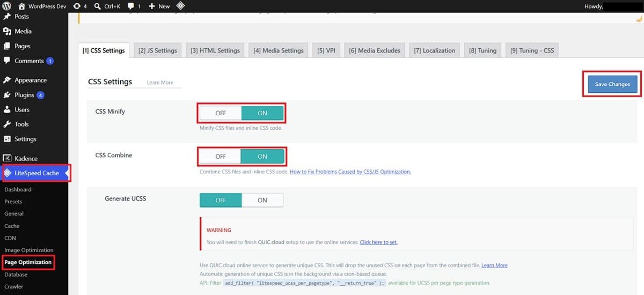The height and width of the screenshot is (295, 644).
Task: Switch to the [2] JS Settings tab
Action: point(158,50)
